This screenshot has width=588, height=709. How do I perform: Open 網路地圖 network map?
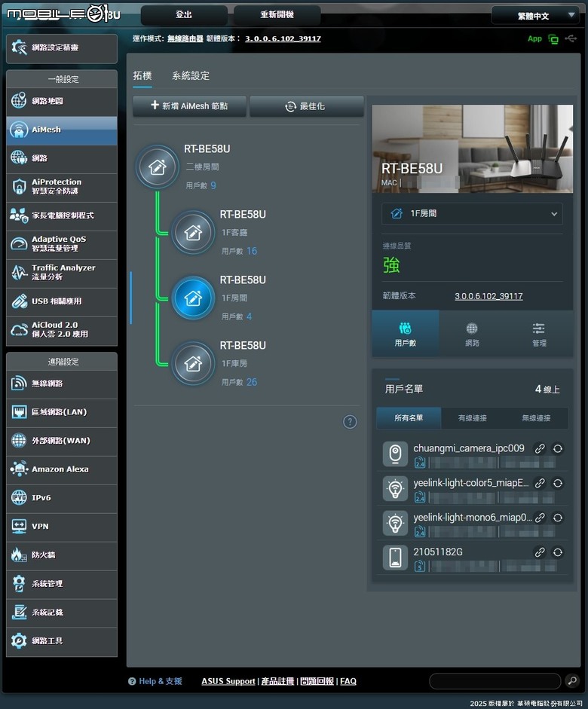coord(62,101)
